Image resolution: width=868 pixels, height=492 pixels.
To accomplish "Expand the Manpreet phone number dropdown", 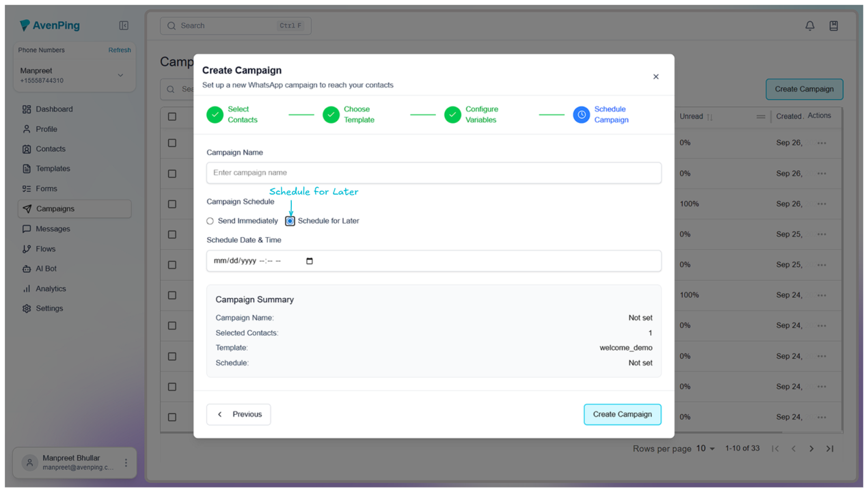I will click(x=120, y=75).
